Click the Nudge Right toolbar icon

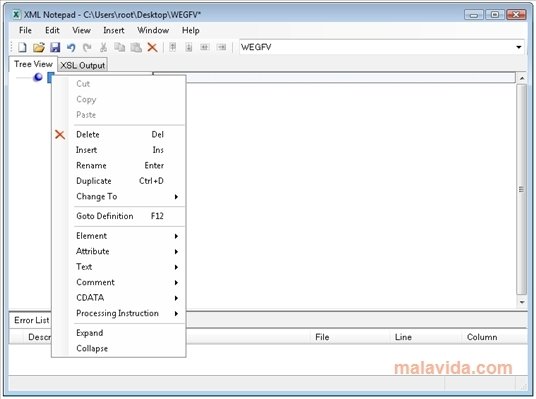pos(222,47)
